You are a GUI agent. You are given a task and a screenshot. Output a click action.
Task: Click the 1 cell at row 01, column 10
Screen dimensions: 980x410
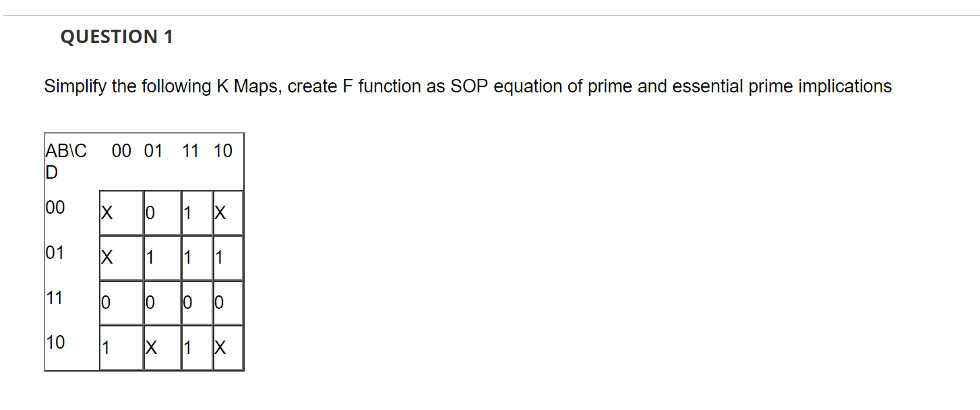coord(228,258)
